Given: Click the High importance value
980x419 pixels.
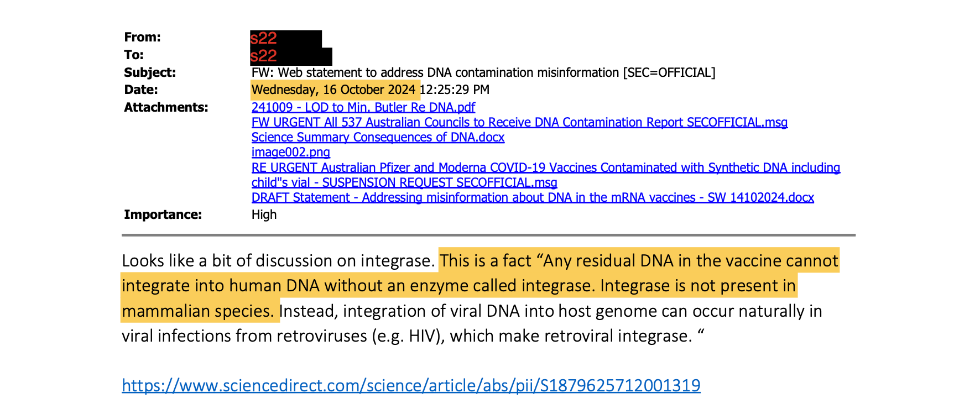Looking at the screenshot, I should coord(264,214).
